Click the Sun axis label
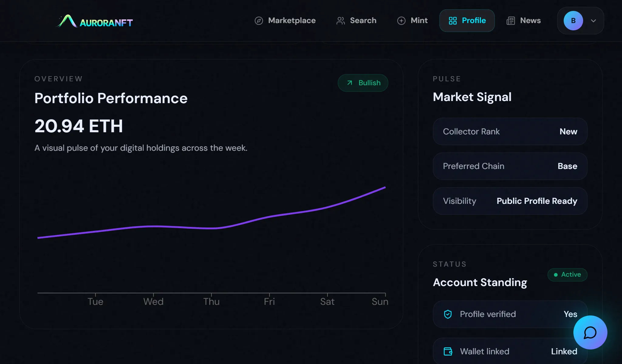 380,302
